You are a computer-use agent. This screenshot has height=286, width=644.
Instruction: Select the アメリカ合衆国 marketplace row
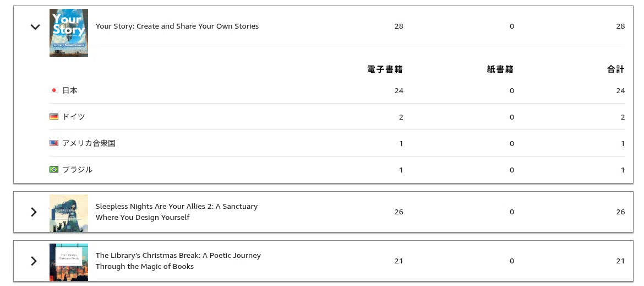click(x=337, y=143)
